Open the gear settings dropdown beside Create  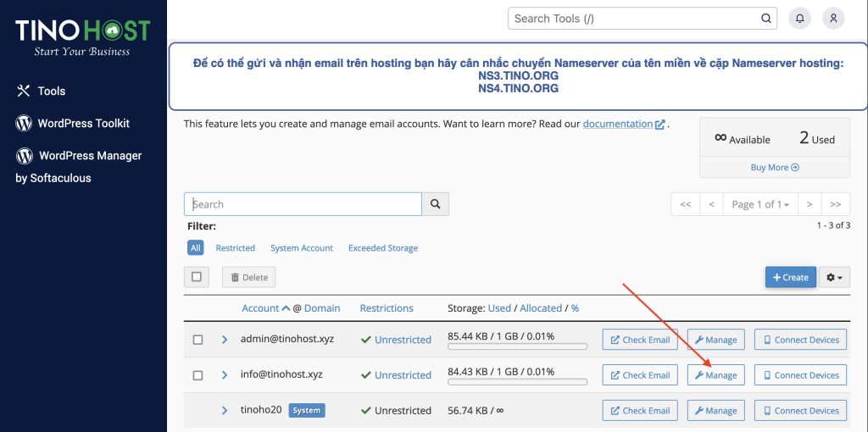coord(834,277)
